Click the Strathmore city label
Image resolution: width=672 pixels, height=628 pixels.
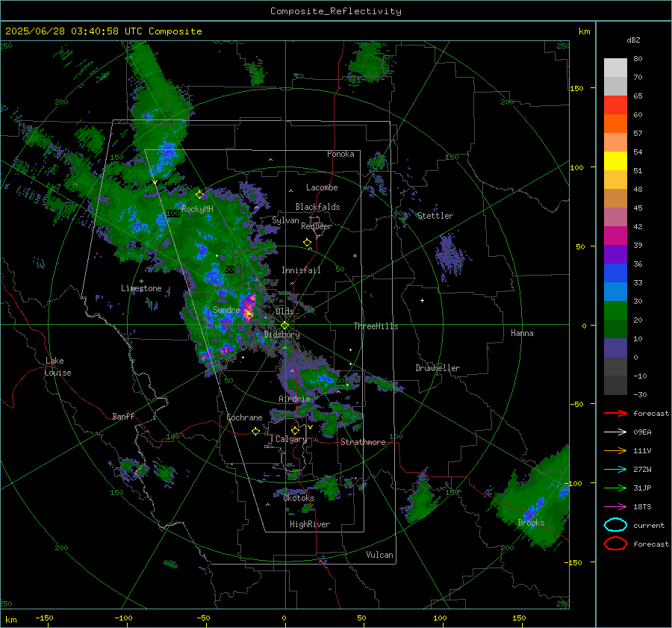363,442
